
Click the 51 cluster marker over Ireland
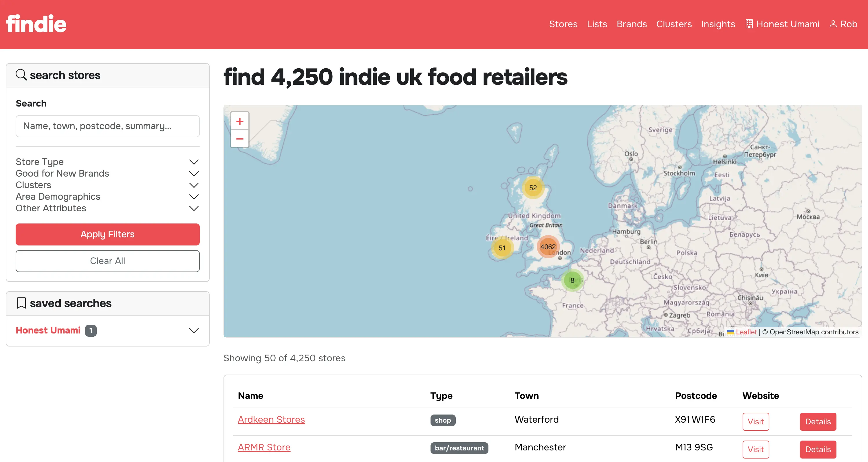[x=502, y=248]
